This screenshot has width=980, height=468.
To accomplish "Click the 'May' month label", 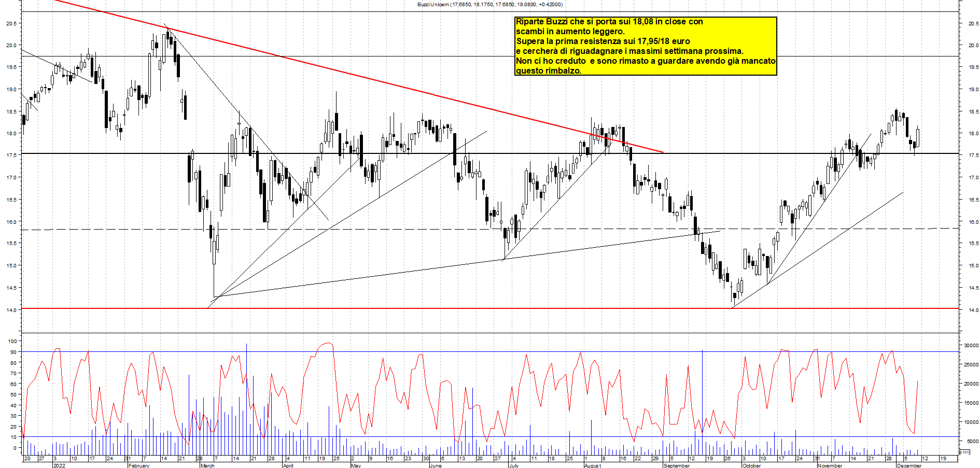I will pos(356,465).
